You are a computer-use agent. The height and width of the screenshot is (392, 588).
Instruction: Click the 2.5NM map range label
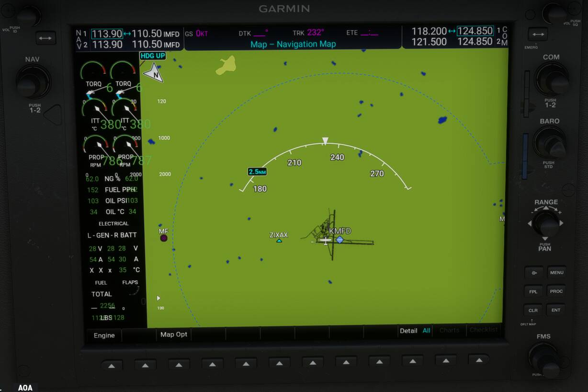click(257, 172)
